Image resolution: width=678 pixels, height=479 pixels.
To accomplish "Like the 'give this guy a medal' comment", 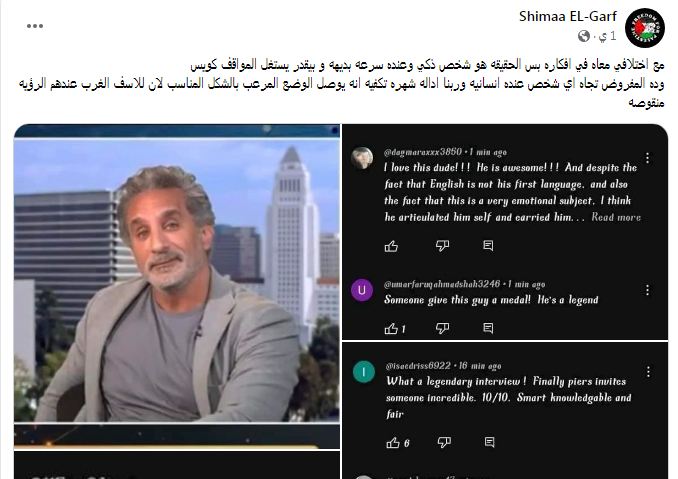I will pos(391,329).
